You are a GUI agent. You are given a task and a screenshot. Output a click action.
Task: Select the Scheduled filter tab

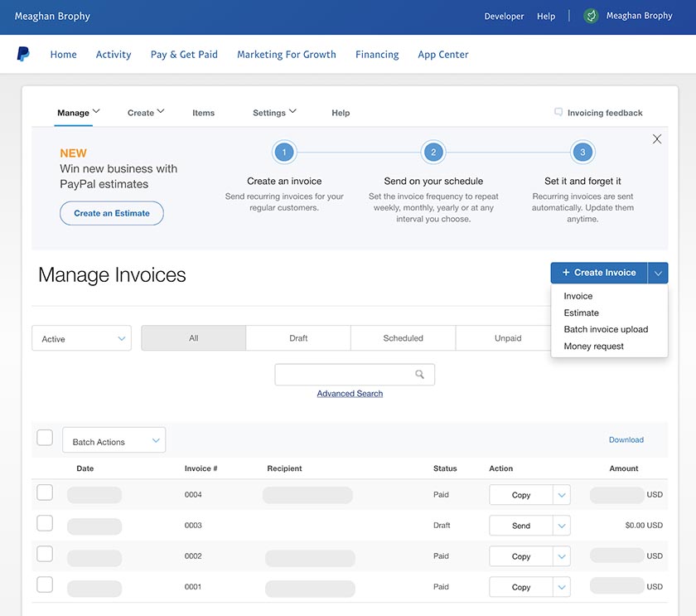coord(403,338)
